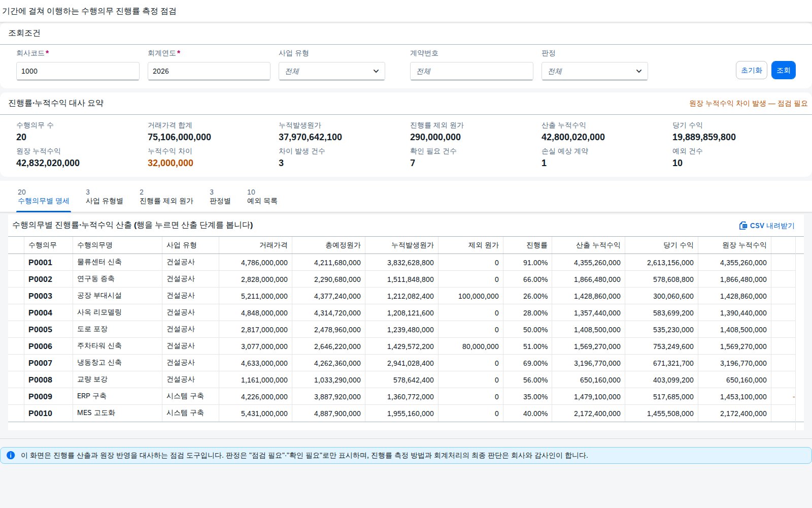Open the 판정별 tab
This screenshot has width=812, height=508.
click(x=220, y=197)
